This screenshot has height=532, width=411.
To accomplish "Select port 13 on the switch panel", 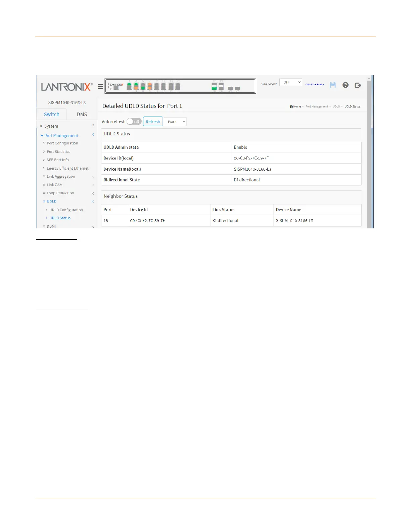I will tap(171, 84).
